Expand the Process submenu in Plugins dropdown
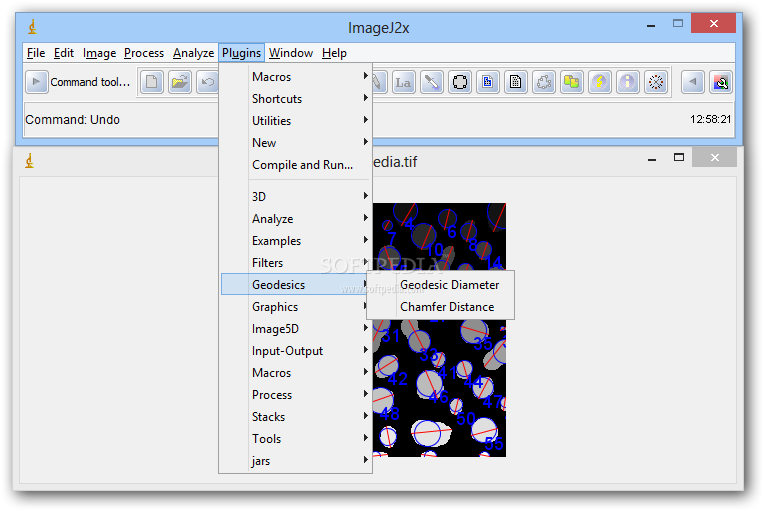 pos(296,395)
